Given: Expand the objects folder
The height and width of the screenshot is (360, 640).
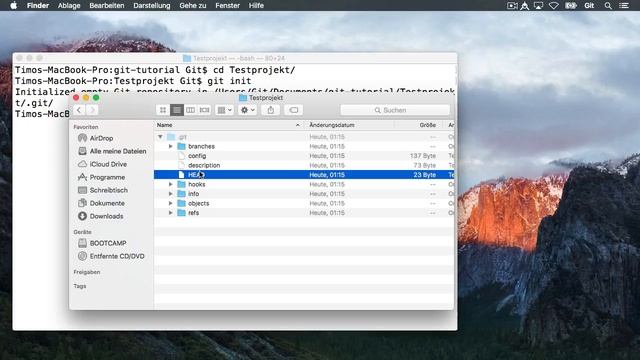Looking at the screenshot, I should coord(171,203).
